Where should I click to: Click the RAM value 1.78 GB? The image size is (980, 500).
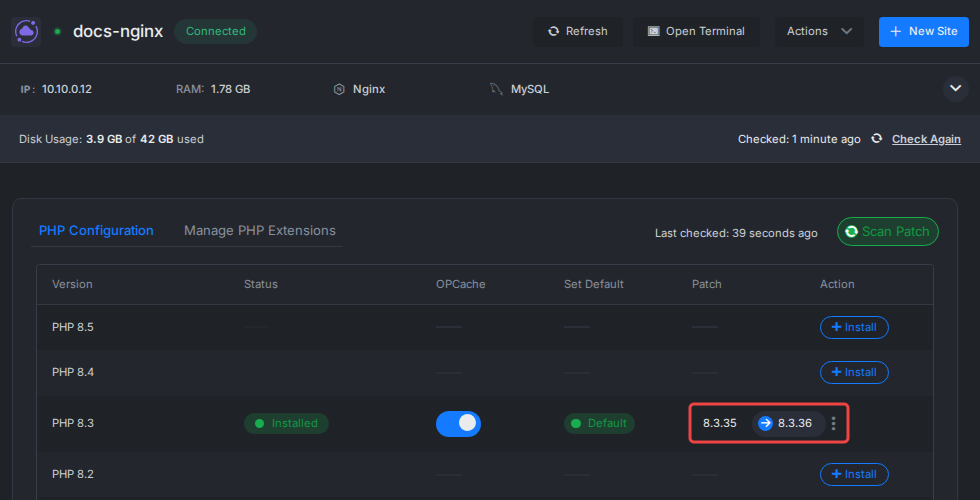(x=231, y=89)
